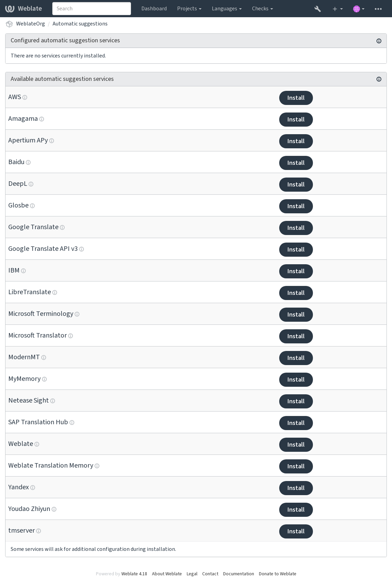Click info icon beside Microsoft Terminology

coord(77,314)
